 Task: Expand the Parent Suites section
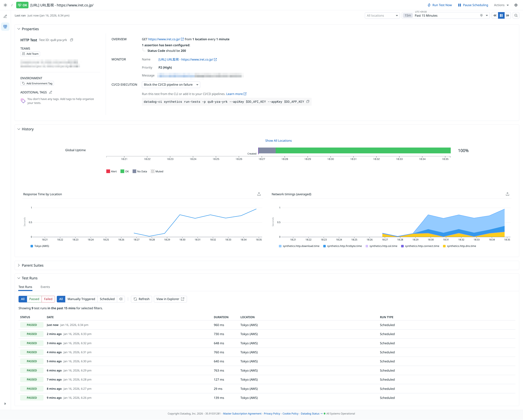pos(33,265)
